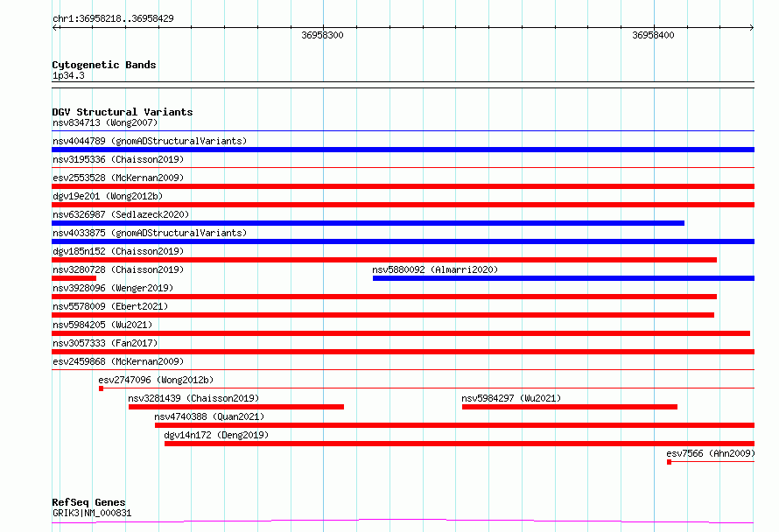779x532 pixels.
Task: Open the nsv5578009 (Ebert2021) label
Action: (110, 306)
